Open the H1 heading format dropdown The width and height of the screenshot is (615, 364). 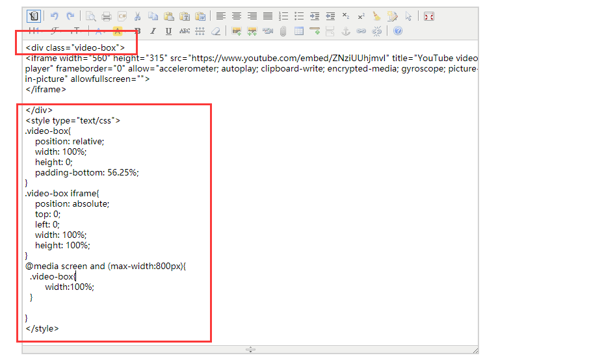click(34, 31)
